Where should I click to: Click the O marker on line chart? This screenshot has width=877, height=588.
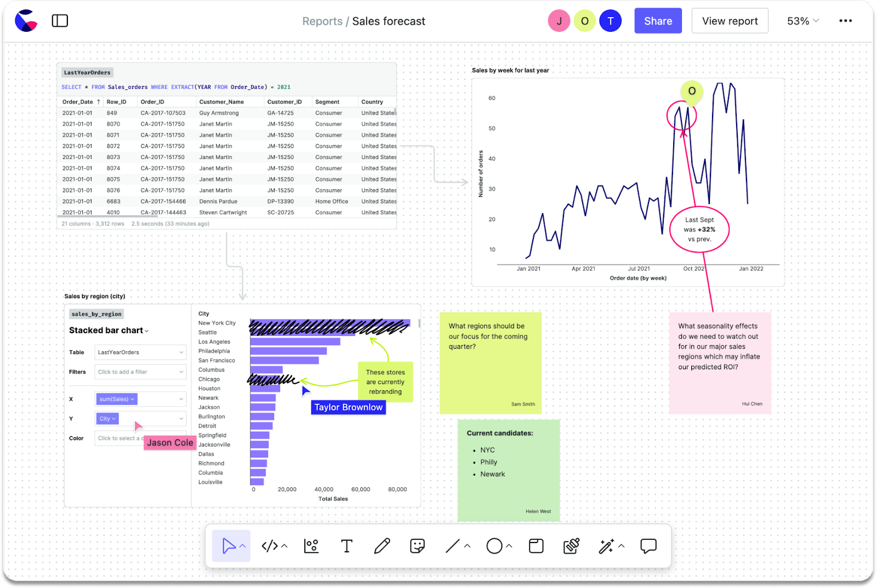(x=692, y=91)
